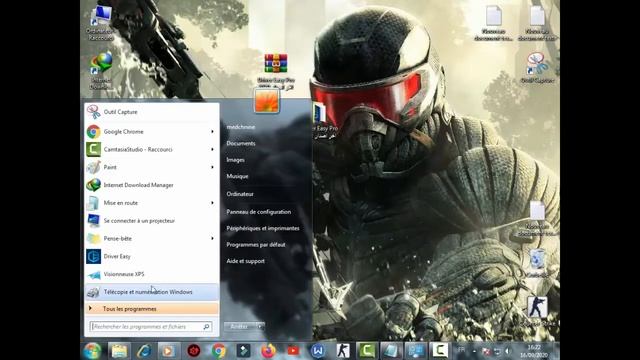
Task: Open Aide et support
Action: (245, 261)
